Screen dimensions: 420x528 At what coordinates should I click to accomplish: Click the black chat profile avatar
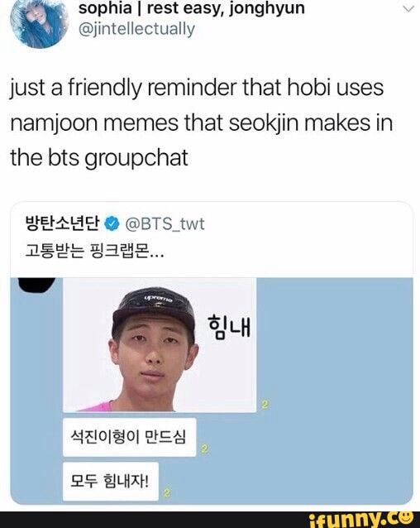click(x=36, y=285)
